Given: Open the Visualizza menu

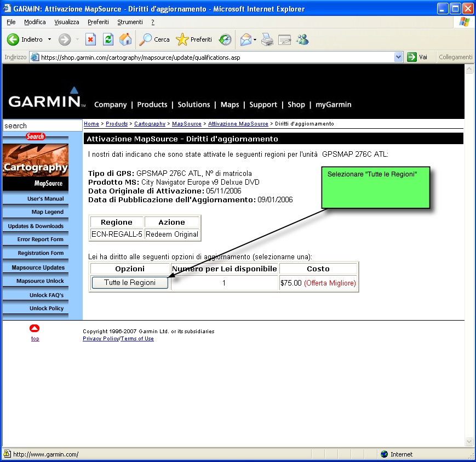Looking at the screenshot, I should click(66, 22).
